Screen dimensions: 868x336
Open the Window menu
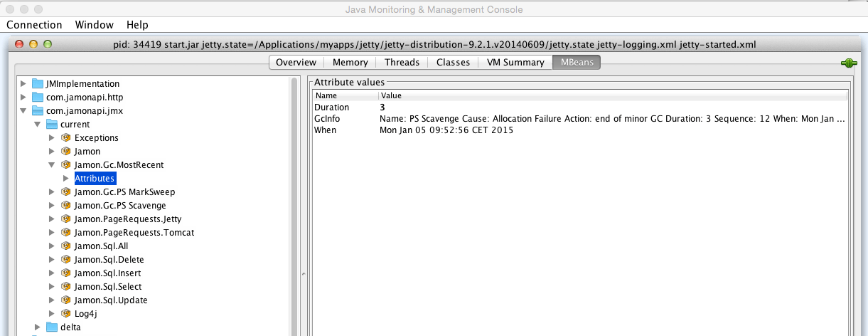point(94,24)
